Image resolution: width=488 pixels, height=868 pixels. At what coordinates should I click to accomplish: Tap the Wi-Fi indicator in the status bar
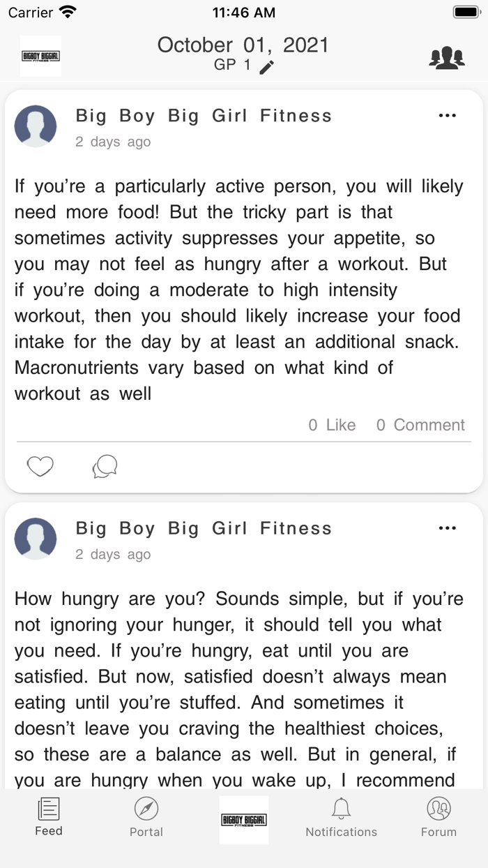(65, 11)
